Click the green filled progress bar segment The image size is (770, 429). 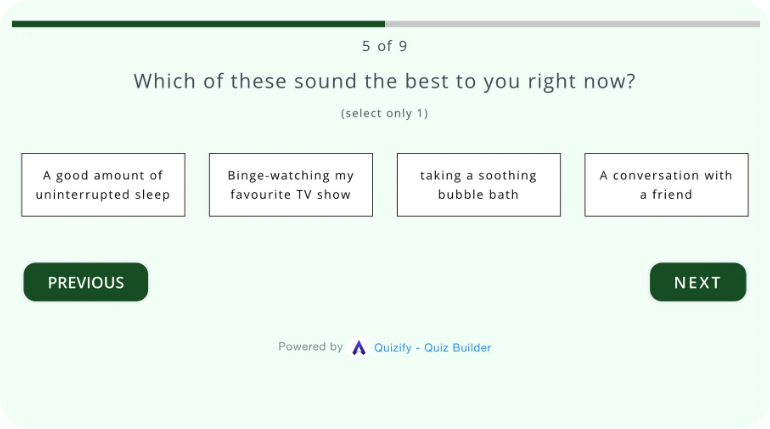tap(198, 24)
